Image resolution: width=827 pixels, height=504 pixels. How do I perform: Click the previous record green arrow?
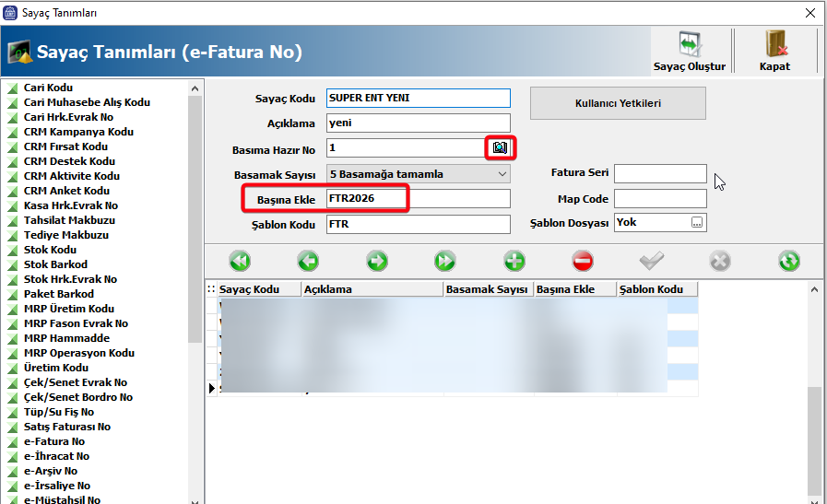308,261
